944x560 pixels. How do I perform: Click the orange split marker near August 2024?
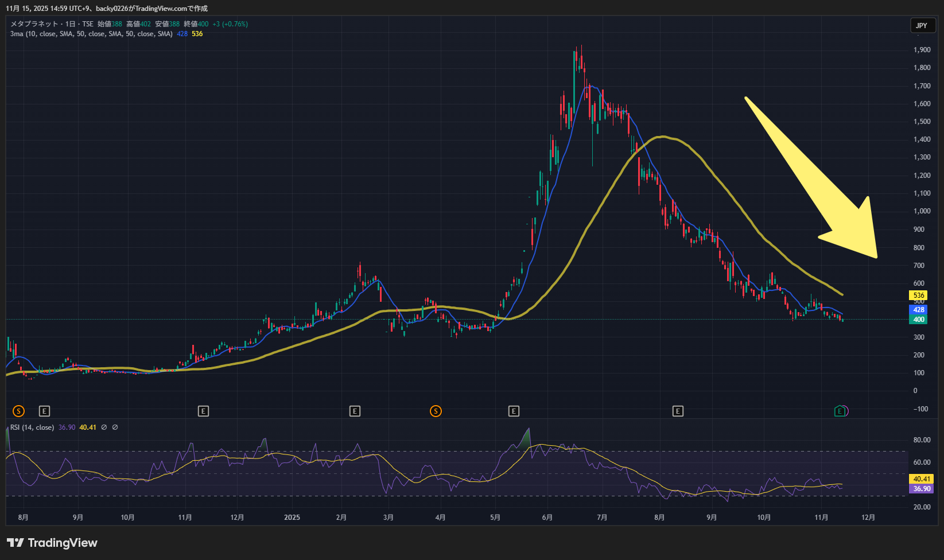tap(19, 411)
